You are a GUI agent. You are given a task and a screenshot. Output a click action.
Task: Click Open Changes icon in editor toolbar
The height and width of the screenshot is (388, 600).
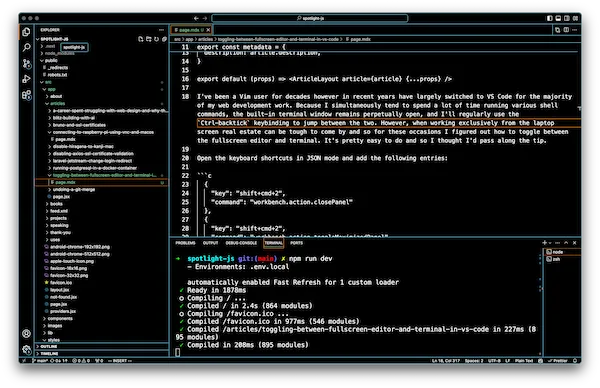558,30
